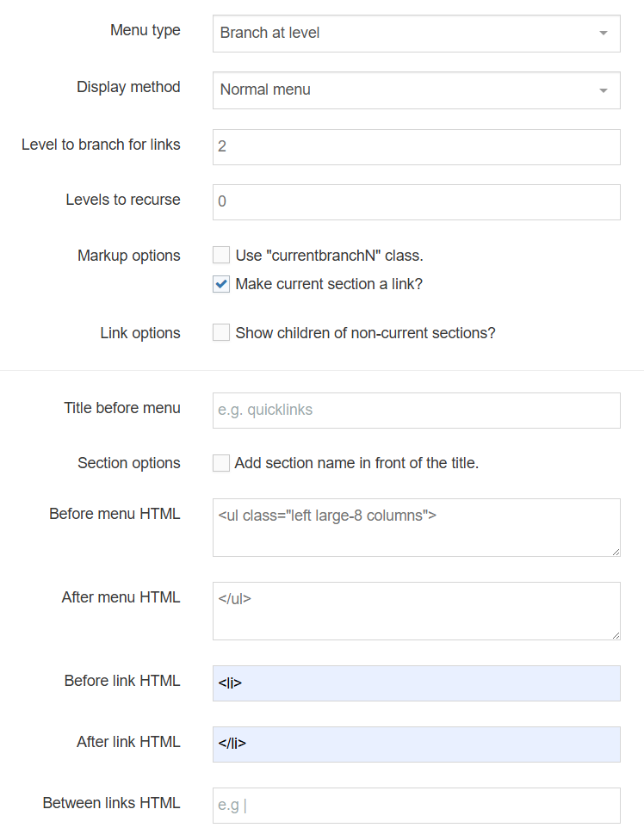This screenshot has width=644, height=834.
Task: Click the "Markup options" label
Action: tap(128, 255)
